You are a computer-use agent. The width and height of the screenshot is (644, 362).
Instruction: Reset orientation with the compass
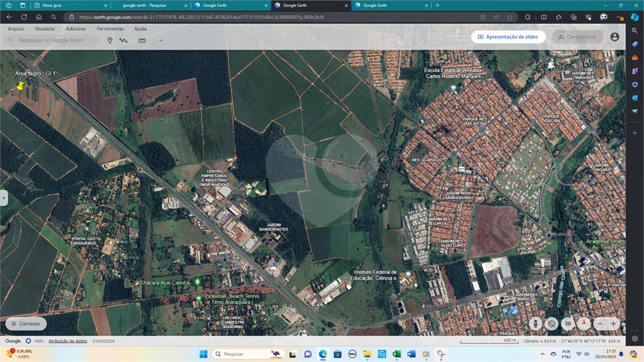584,324
